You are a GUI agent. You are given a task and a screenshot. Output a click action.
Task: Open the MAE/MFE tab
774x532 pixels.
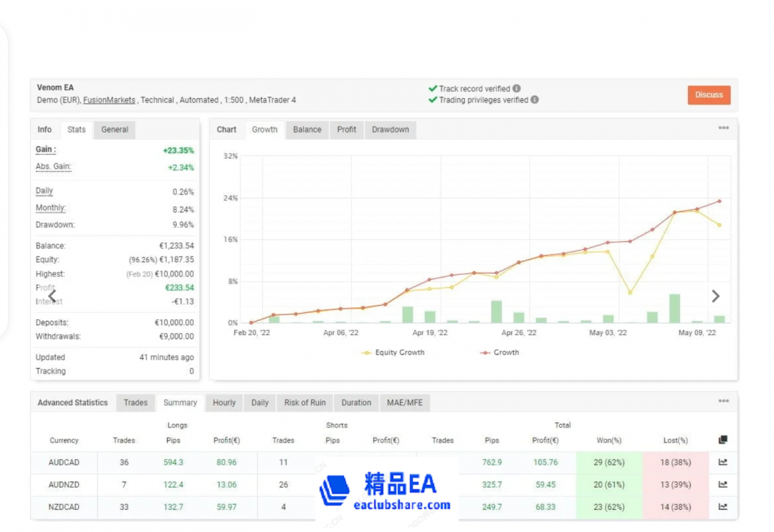point(404,402)
